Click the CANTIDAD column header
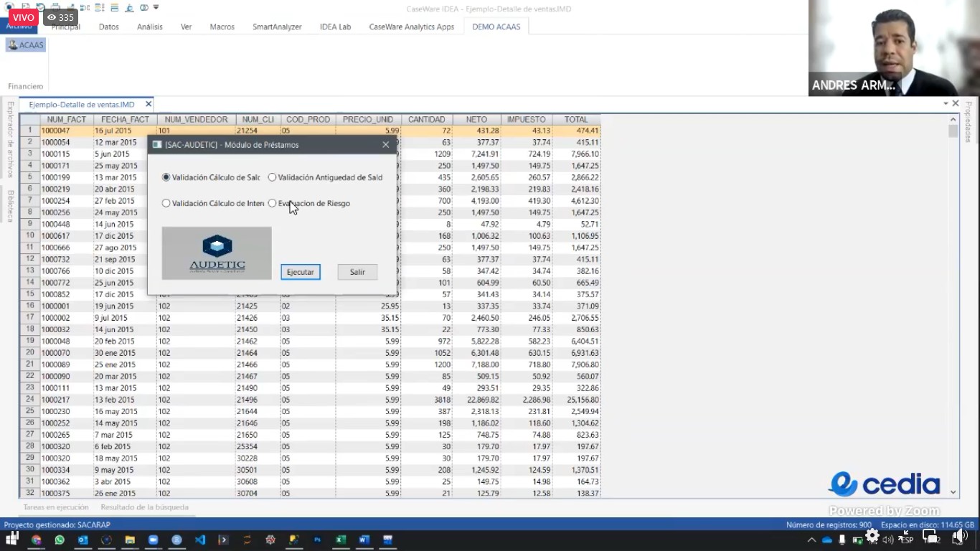 [x=427, y=120]
